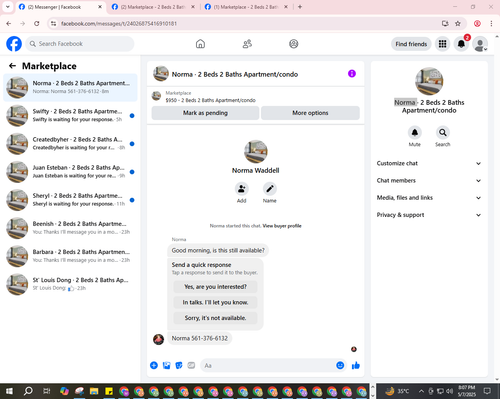Open Beenish conversation in the list
This screenshot has width=500, height=399.
(70, 228)
